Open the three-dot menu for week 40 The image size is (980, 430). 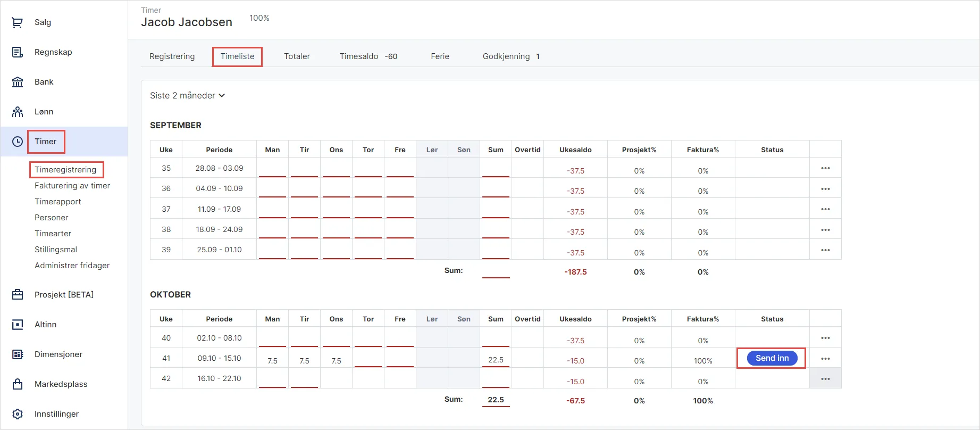click(825, 338)
